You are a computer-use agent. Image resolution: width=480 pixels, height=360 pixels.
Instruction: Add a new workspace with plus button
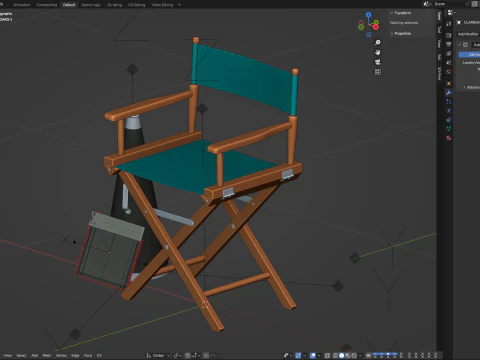coord(179,5)
